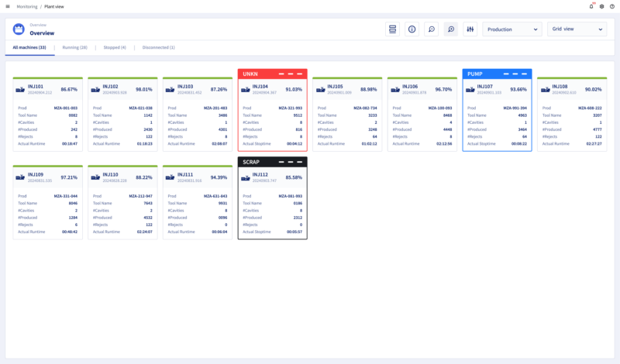The height and width of the screenshot is (364, 620).
Task: Click the blue Overview calendar icon
Action: (19, 29)
